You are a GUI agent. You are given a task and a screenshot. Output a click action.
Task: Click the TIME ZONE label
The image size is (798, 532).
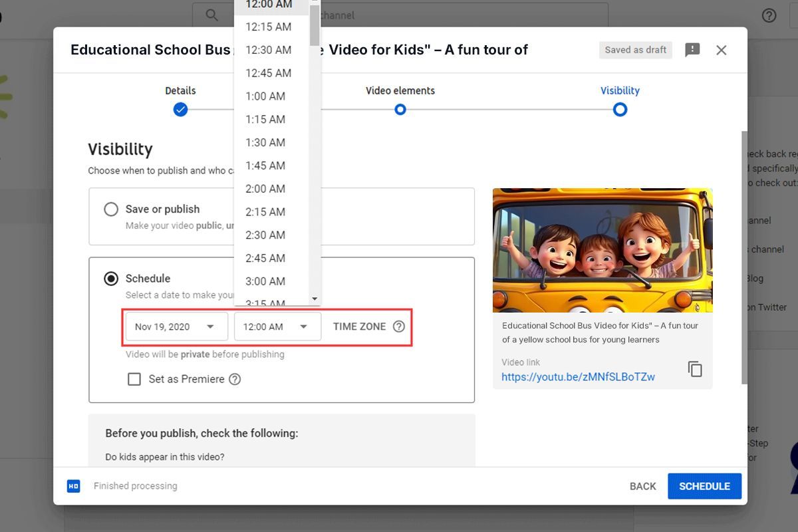pyautogui.click(x=359, y=327)
